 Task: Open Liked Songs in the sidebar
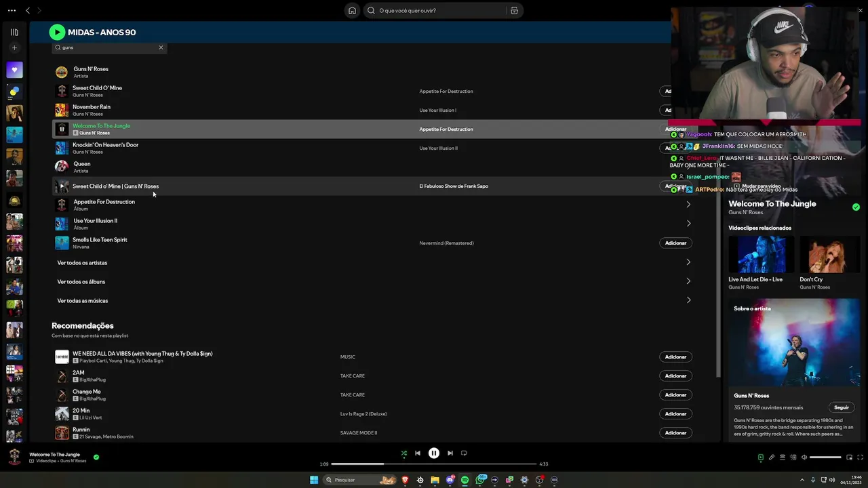[x=14, y=70]
